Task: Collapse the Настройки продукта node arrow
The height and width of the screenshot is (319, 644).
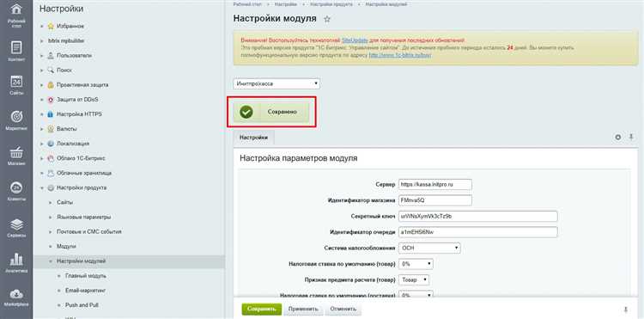Action: tap(41, 187)
